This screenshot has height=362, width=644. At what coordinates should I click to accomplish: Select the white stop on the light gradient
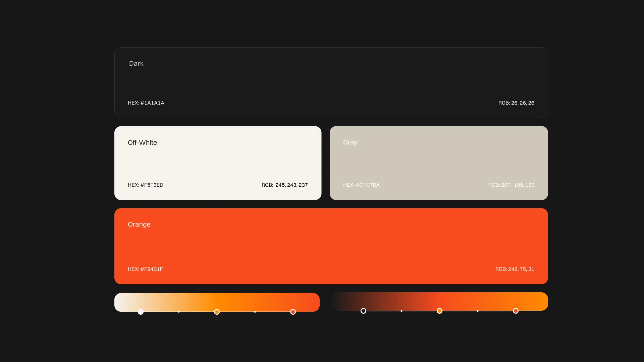coord(141,312)
